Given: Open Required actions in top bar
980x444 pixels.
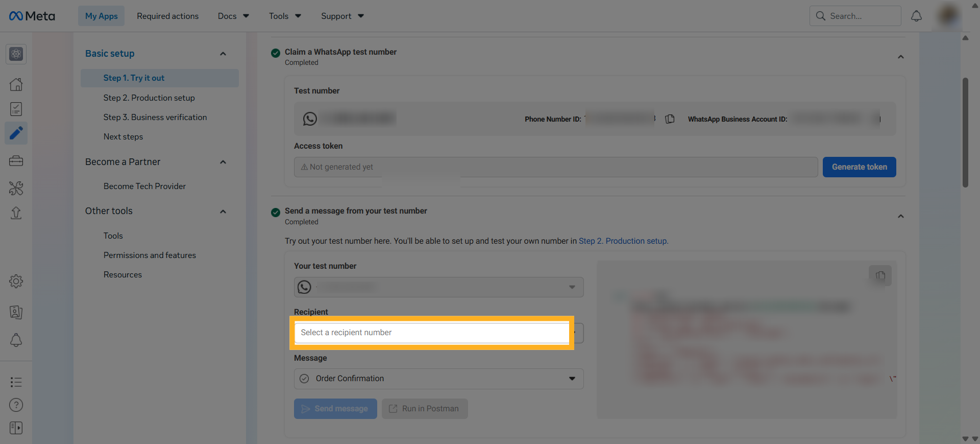Looking at the screenshot, I should pyautogui.click(x=167, y=16).
